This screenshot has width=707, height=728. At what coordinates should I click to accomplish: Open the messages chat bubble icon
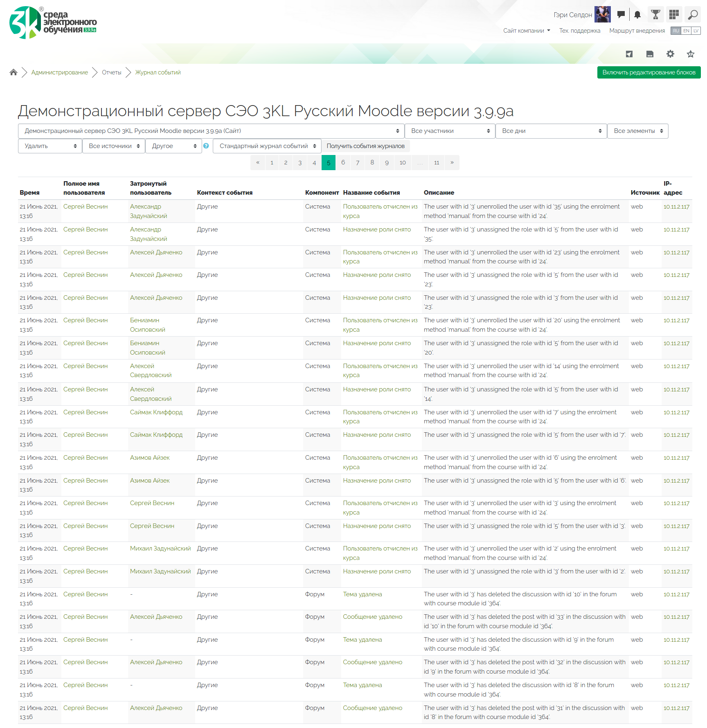[621, 15]
